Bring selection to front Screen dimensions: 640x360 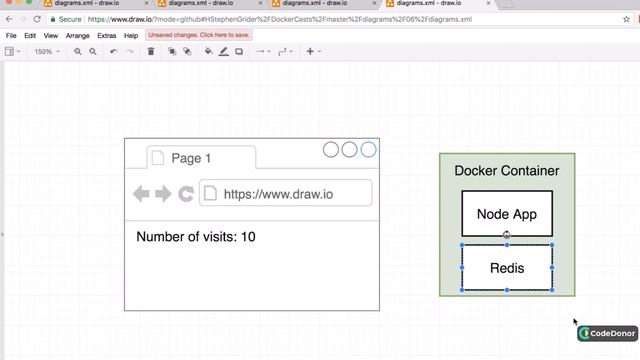[172, 51]
